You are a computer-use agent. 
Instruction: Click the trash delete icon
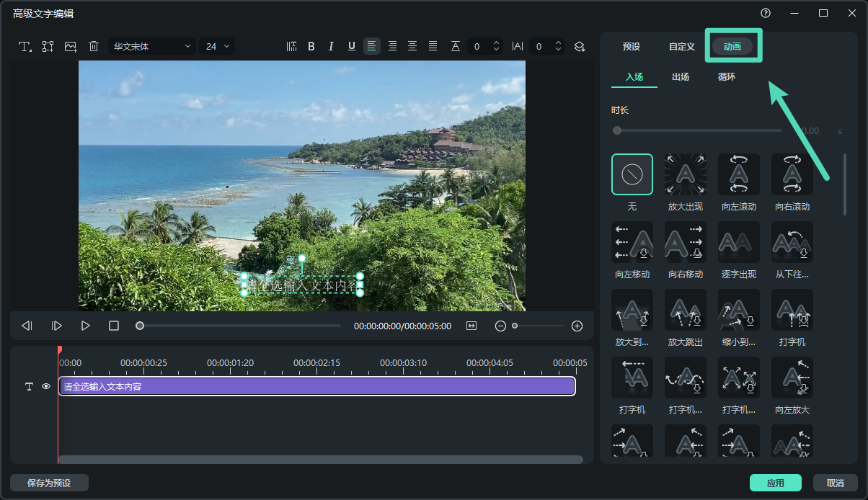(x=94, y=46)
